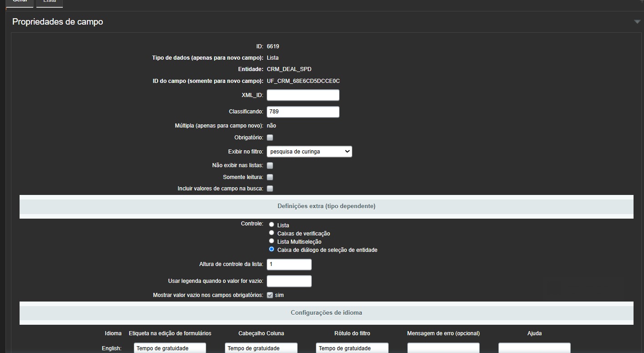Toggle Mostrar valor vazio nos campos obrigatórios
Screen dimensions: 644x353
[270, 295]
